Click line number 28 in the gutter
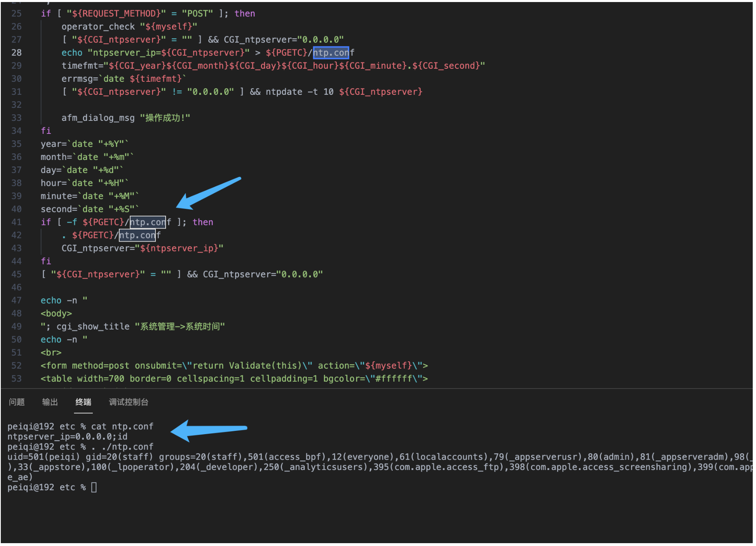Viewport: 756px width, 546px height. pyautogui.click(x=16, y=52)
